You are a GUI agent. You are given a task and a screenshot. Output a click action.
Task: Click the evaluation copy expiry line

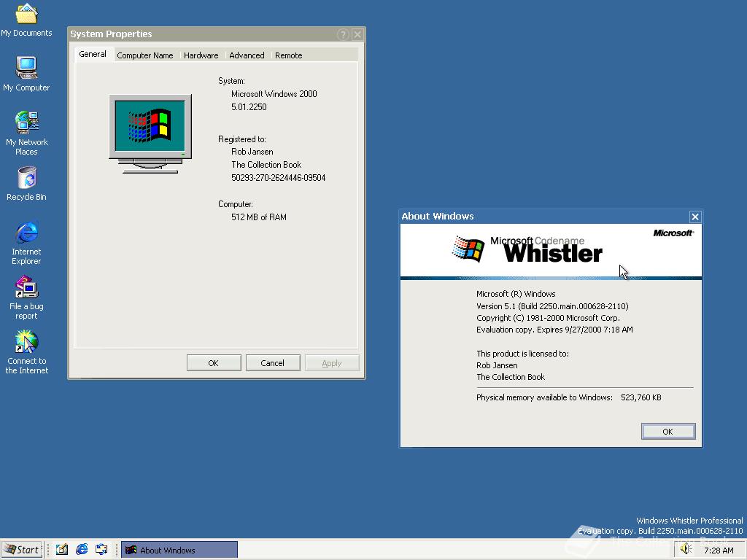coord(554,330)
